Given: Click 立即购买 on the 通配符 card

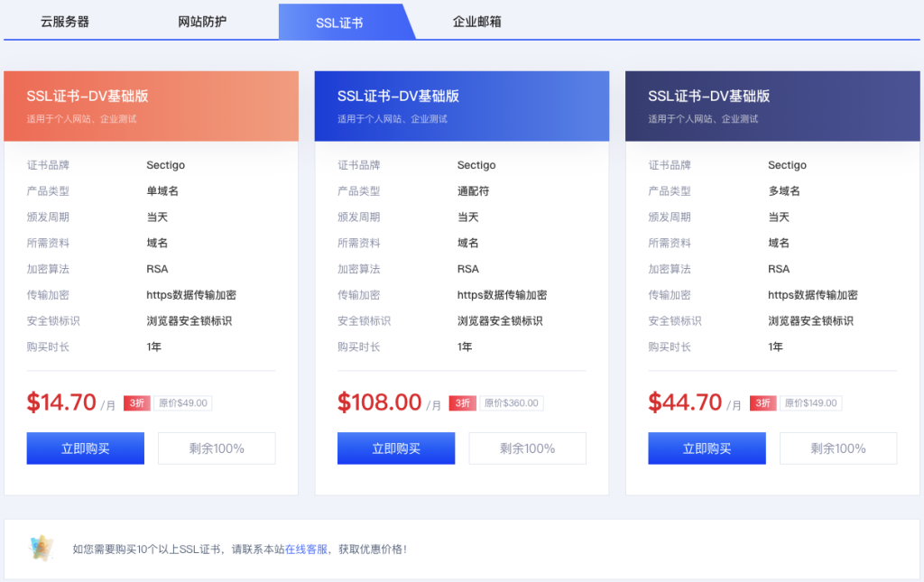Looking at the screenshot, I should pos(395,448).
